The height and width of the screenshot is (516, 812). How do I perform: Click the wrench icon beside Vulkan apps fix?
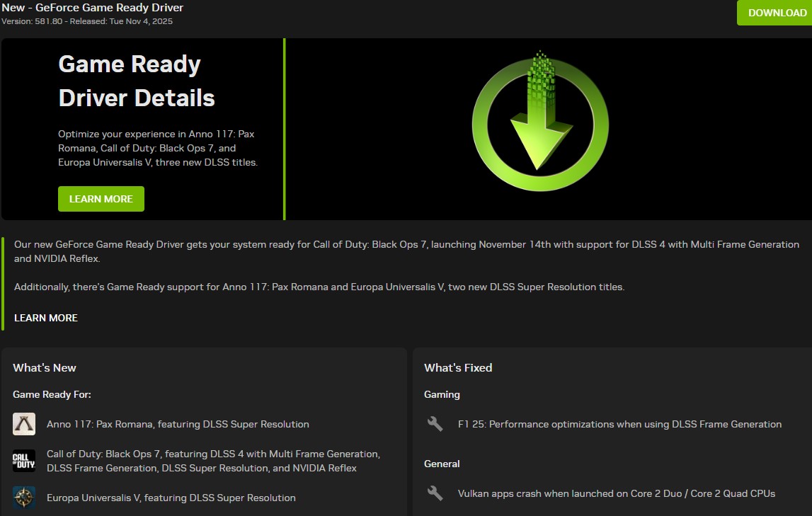point(435,493)
